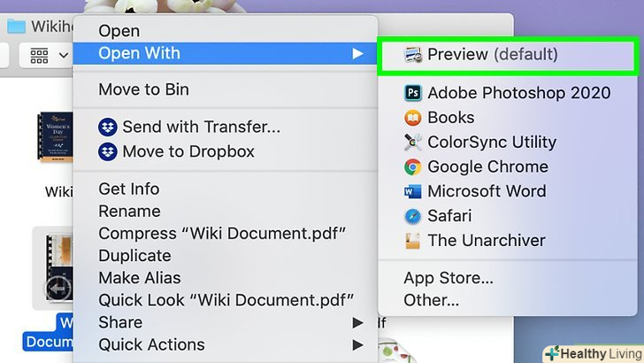Click the Dropbox icon beside Send with Transfer
644x363 pixels.
tap(108, 127)
